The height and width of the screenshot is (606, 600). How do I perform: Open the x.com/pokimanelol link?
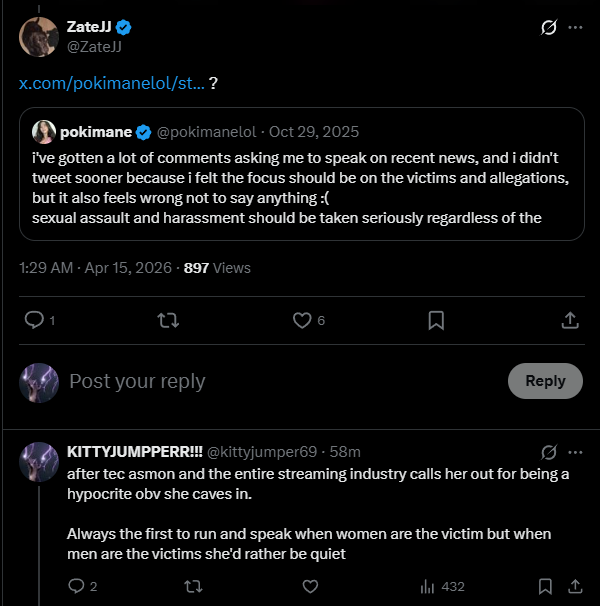(x=111, y=84)
